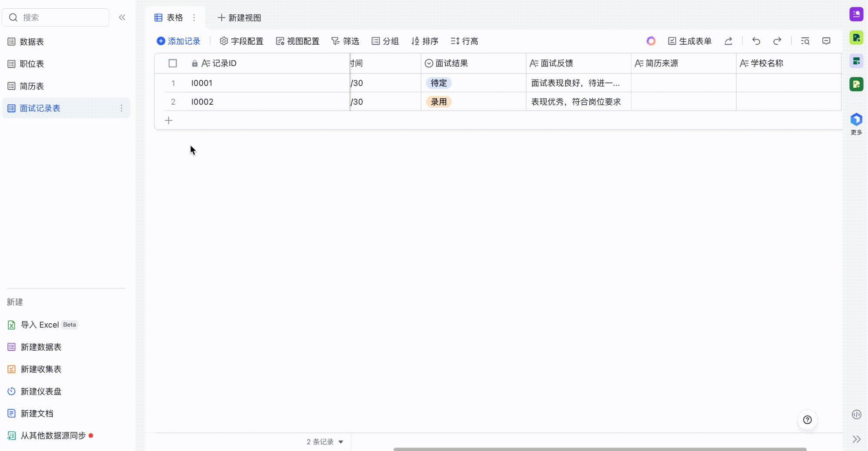Click the help question mark icon bottom right
This screenshot has height=451, width=868.
click(x=808, y=420)
